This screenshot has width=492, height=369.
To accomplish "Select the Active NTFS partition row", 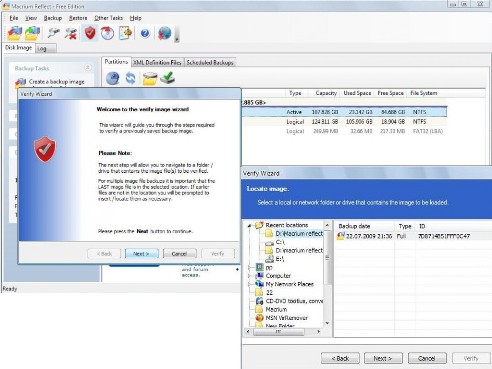I will click(x=344, y=112).
